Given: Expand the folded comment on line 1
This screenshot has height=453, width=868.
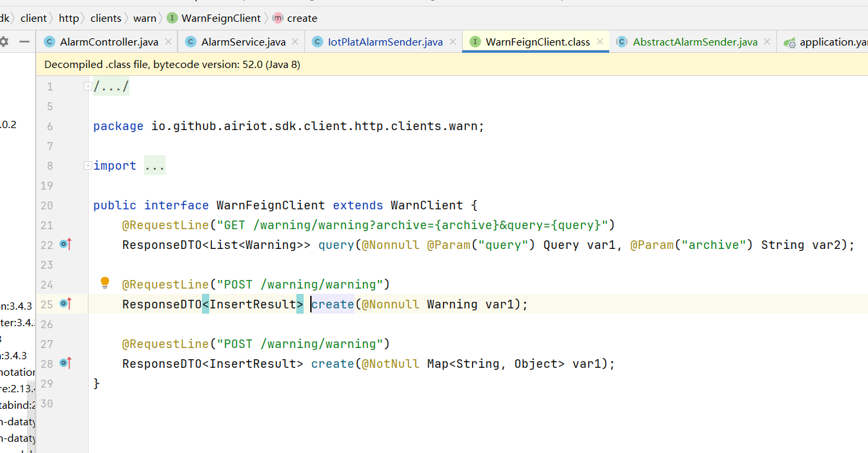Looking at the screenshot, I should point(87,87).
